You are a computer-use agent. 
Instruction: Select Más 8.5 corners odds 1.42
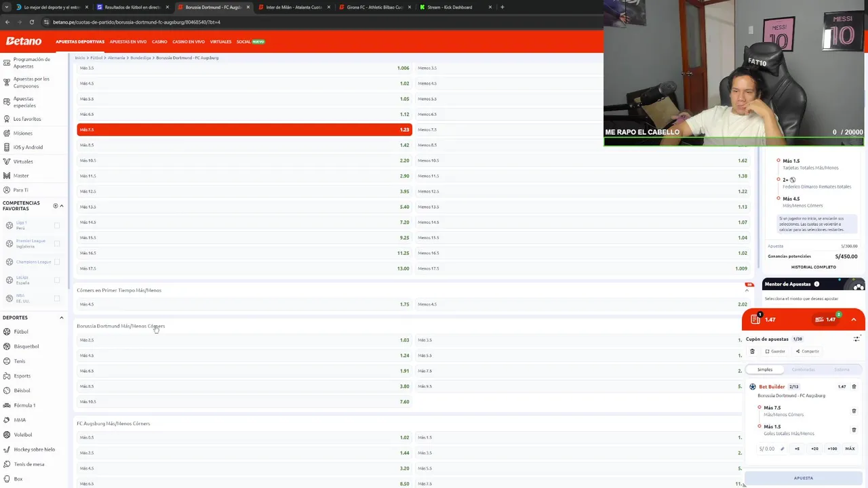click(244, 145)
